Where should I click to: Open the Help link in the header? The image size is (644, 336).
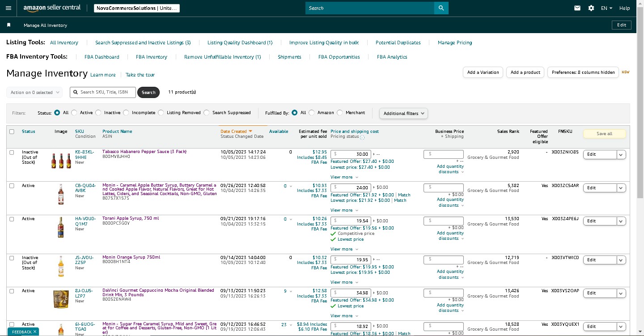(625, 8)
